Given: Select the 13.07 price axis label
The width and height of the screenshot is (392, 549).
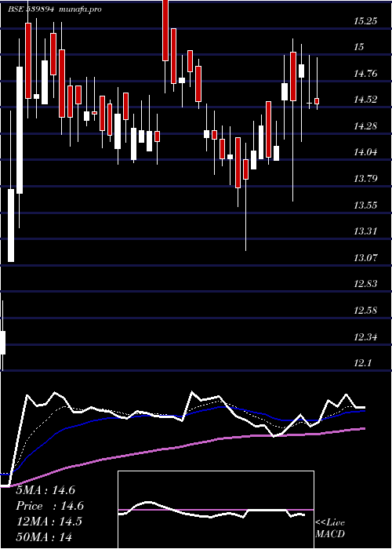Looking at the screenshot, I should point(365,258).
